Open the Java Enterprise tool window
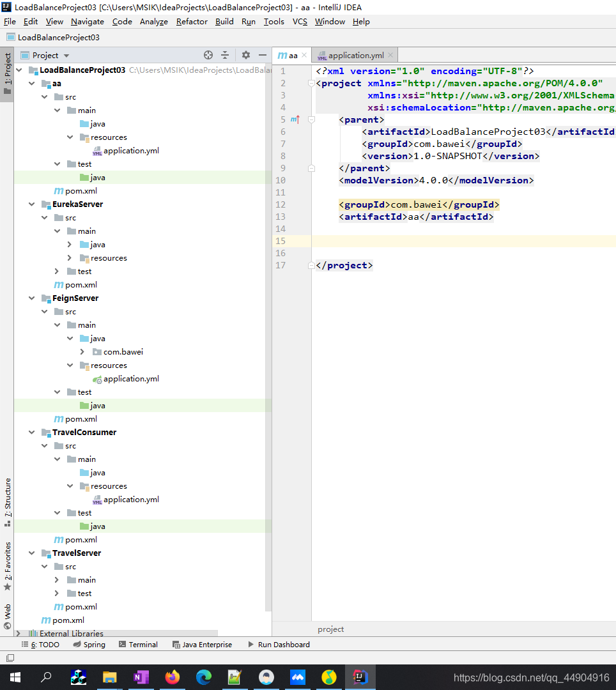 click(x=203, y=644)
